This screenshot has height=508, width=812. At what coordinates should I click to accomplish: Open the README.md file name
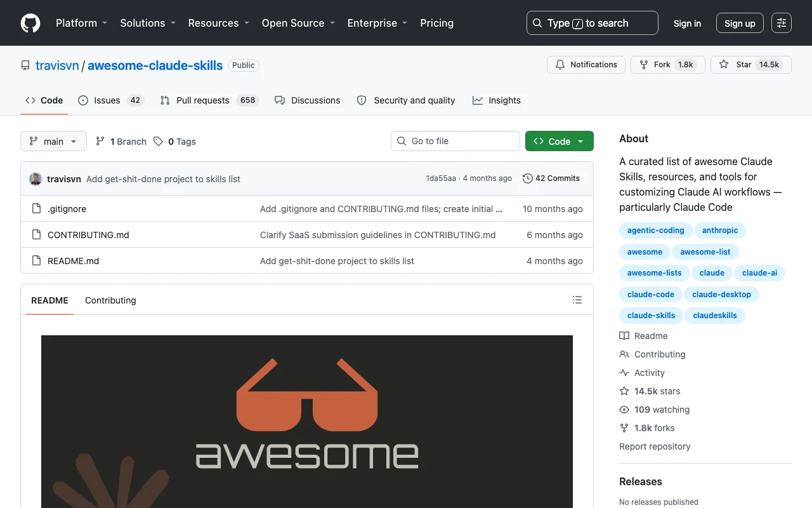pyautogui.click(x=73, y=261)
